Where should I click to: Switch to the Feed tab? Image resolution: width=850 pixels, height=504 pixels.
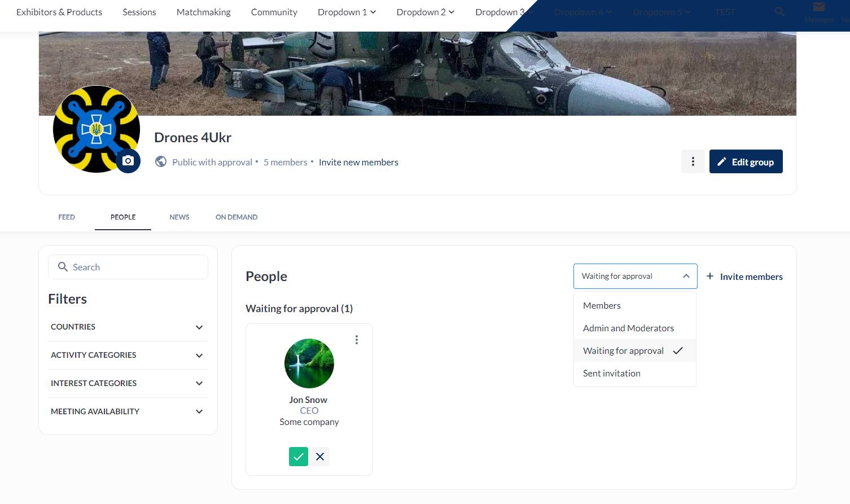(x=67, y=217)
